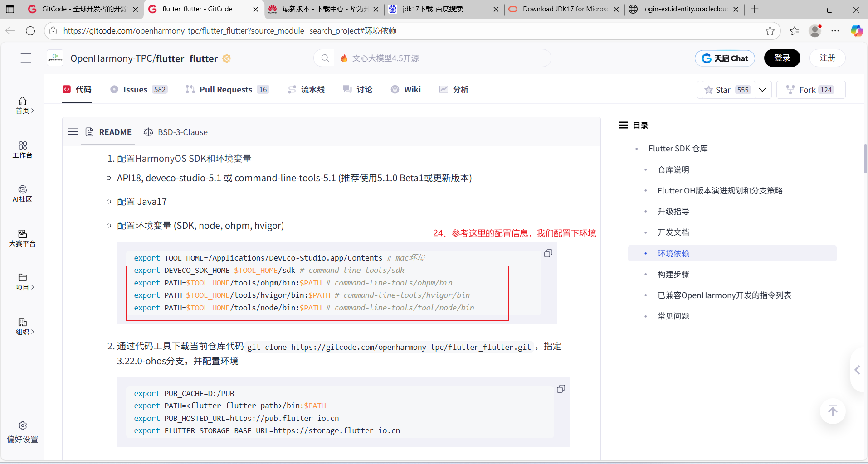The image size is (868, 464).
Task: Open the AI社区 sidebar item
Action: (x=23, y=193)
